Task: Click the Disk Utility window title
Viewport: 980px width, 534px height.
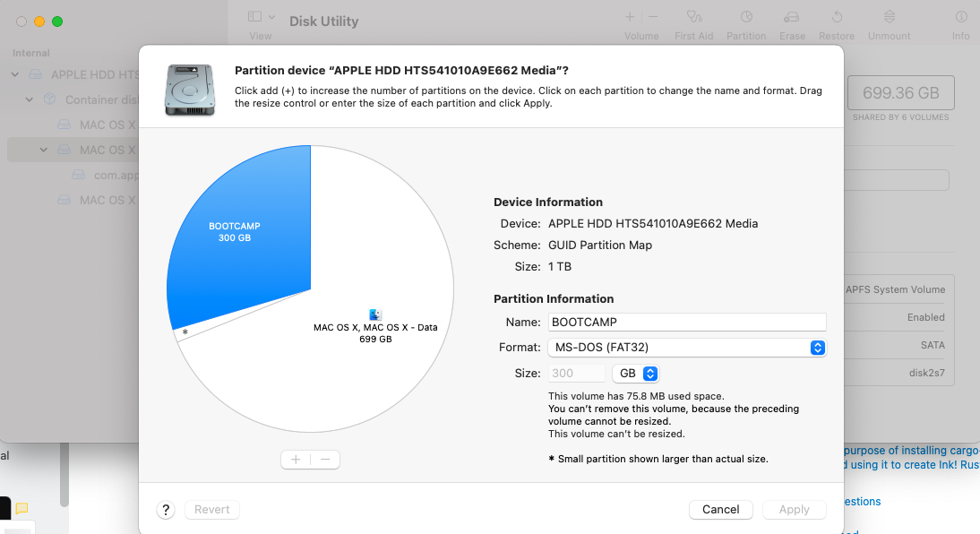Action: click(323, 22)
